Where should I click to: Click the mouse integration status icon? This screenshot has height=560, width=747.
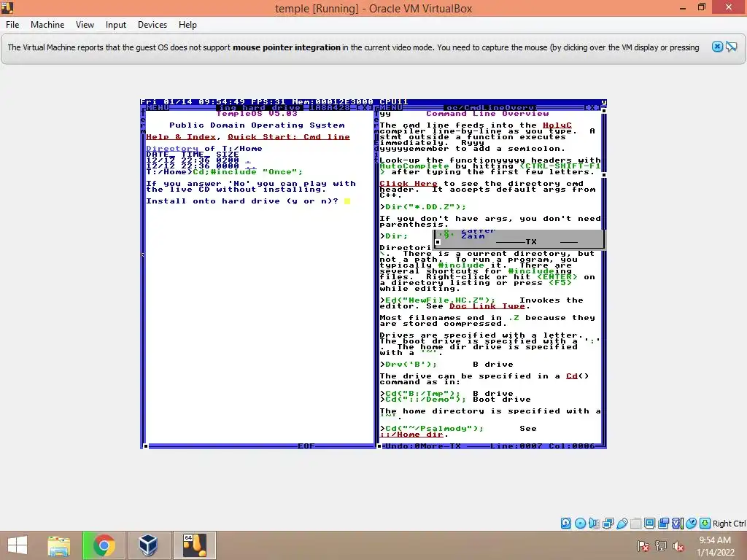coord(692,524)
